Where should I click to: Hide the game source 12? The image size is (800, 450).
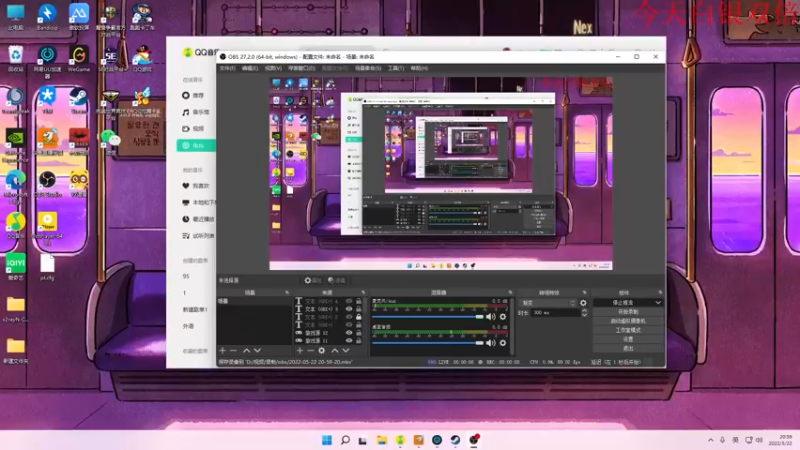click(x=349, y=333)
